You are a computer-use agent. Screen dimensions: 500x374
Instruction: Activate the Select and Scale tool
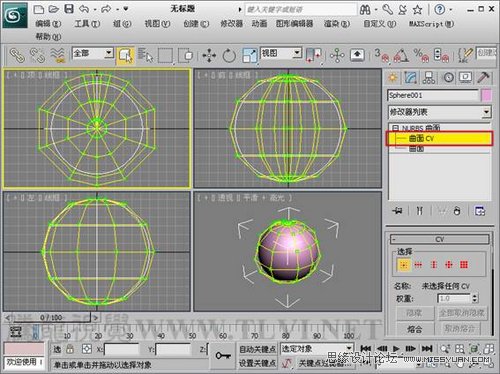tap(250, 55)
